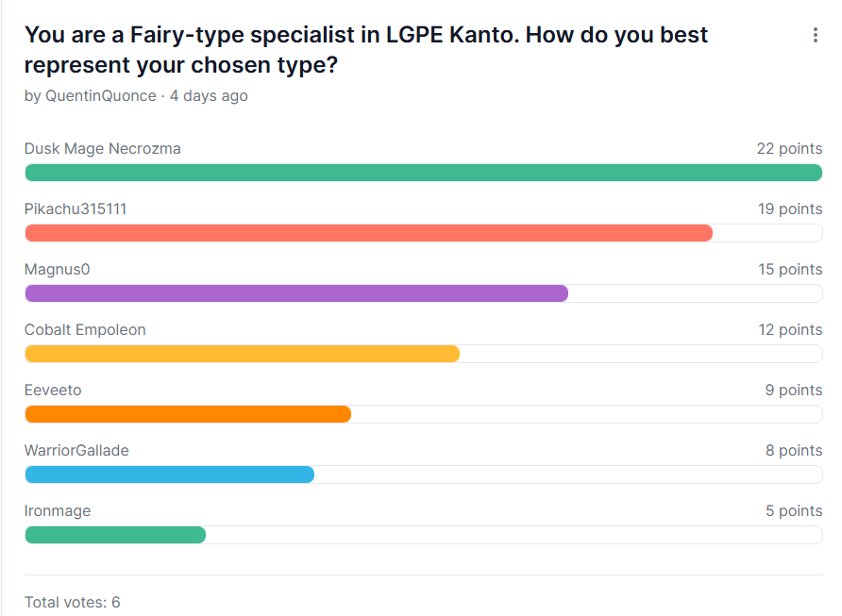Screen dimensions: 842x616
Task: Click the 22 points score text
Action: tap(789, 149)
